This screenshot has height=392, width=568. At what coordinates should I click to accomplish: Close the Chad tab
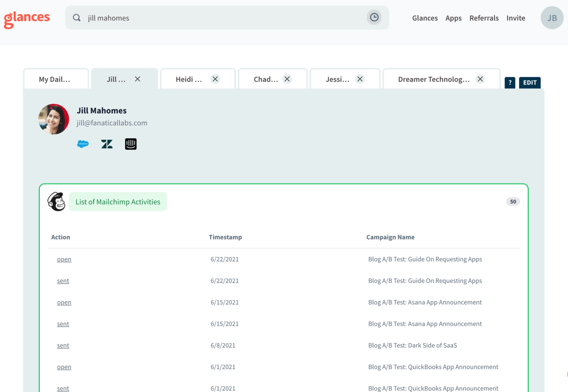(287, 79)
